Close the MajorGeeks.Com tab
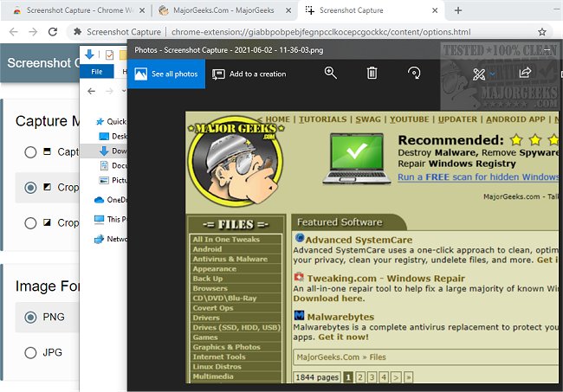 click(x=288, y=10)
